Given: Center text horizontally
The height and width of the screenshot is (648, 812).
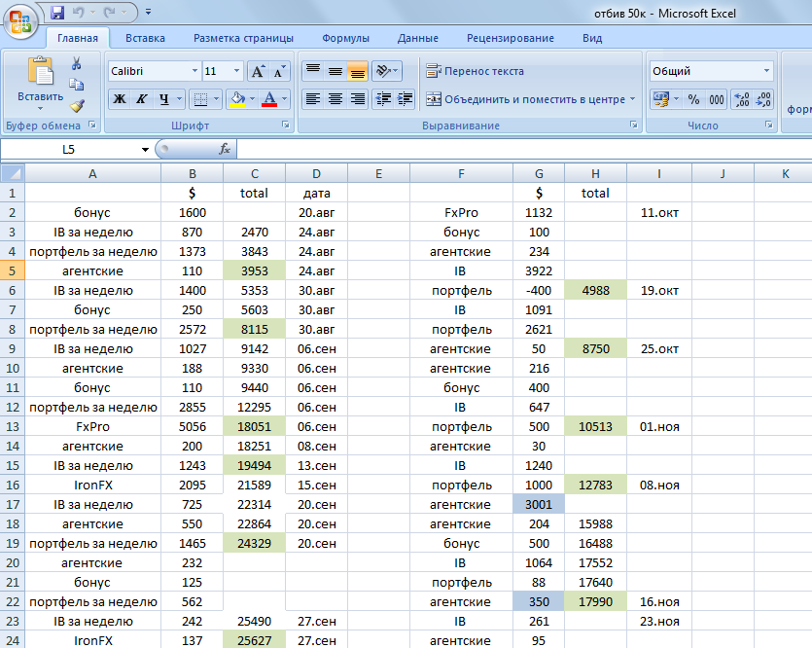Looking at the screenshot, I should [x=335, y=99].
